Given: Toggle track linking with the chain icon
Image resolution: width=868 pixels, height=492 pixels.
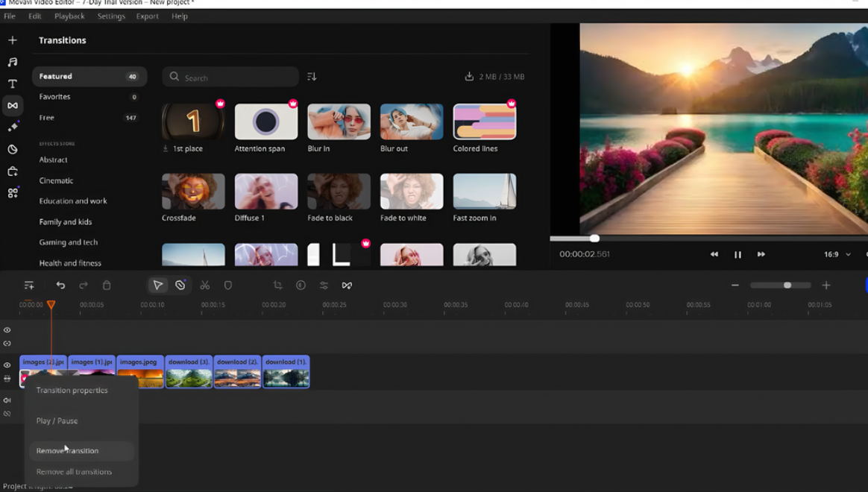Looking at the screenshot, I should pos(7,344).
